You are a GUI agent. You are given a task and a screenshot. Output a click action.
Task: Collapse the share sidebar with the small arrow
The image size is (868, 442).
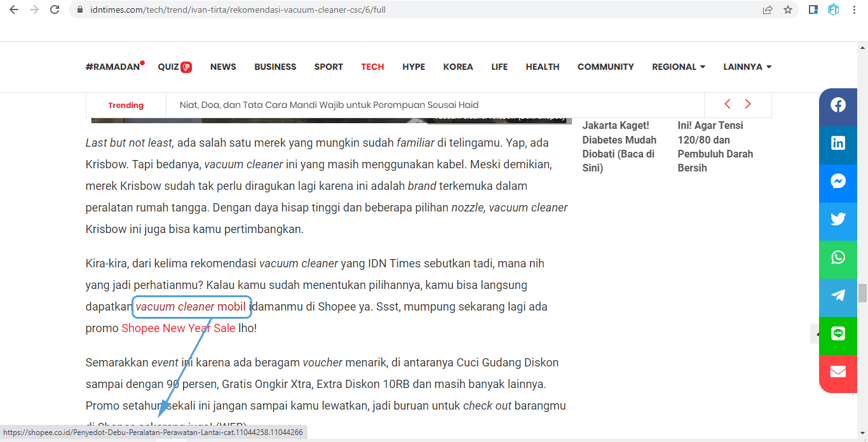815,334
